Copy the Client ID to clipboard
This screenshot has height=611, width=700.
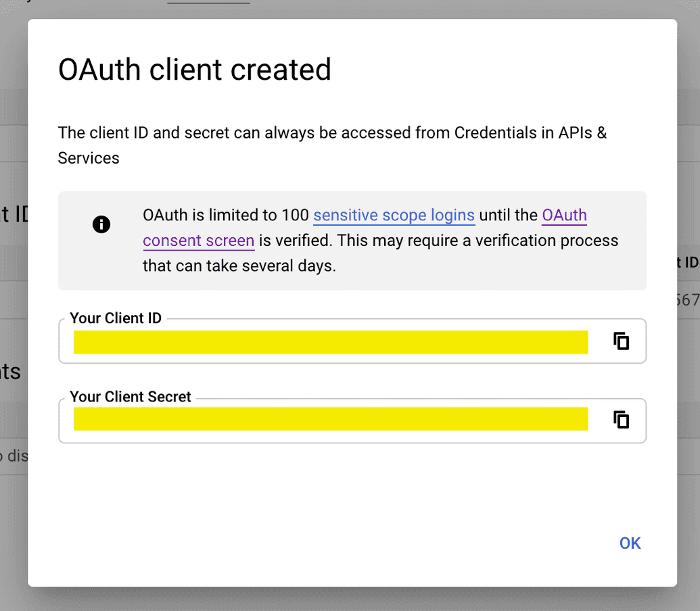pos(621,341)
